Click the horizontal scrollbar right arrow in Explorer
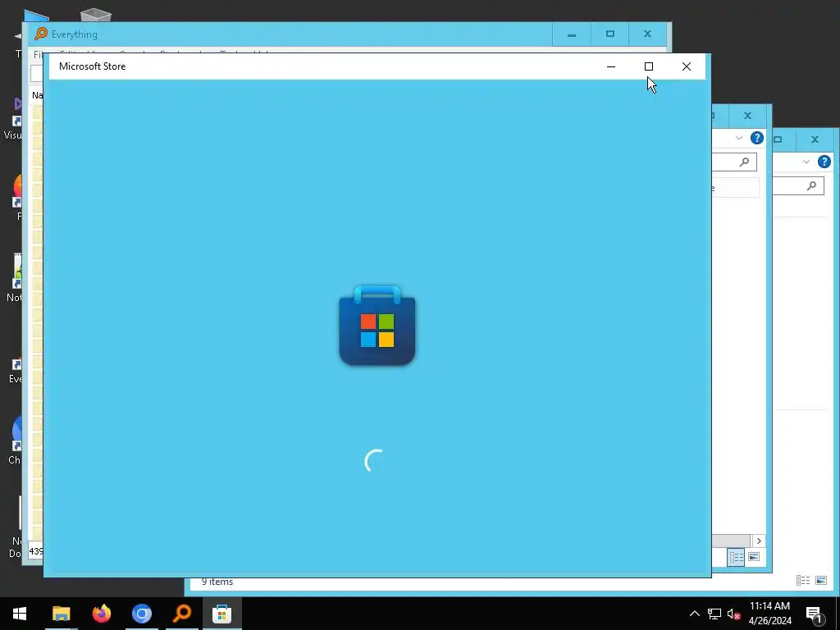Viewport: 840px width, 630px height. (x=759, y=541)
